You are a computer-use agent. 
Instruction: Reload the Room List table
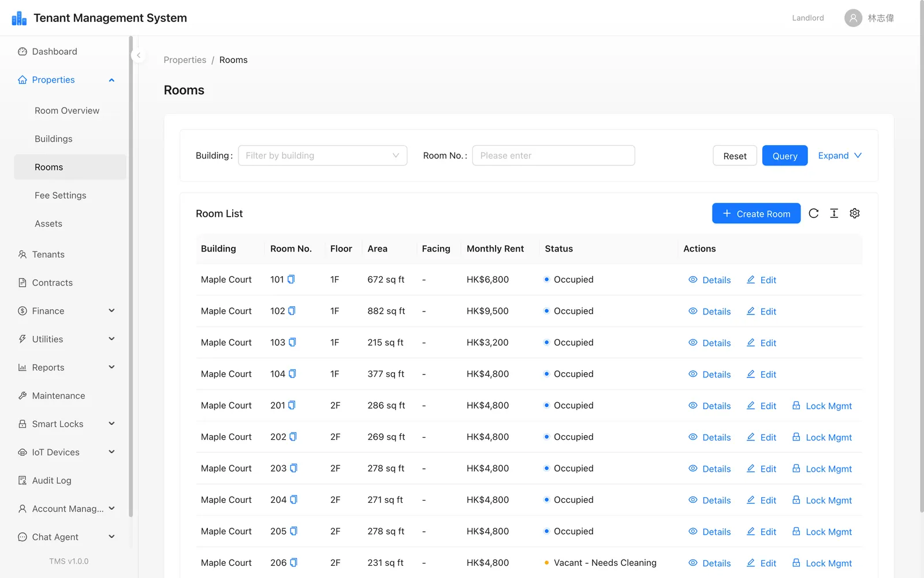click(814, 213)
